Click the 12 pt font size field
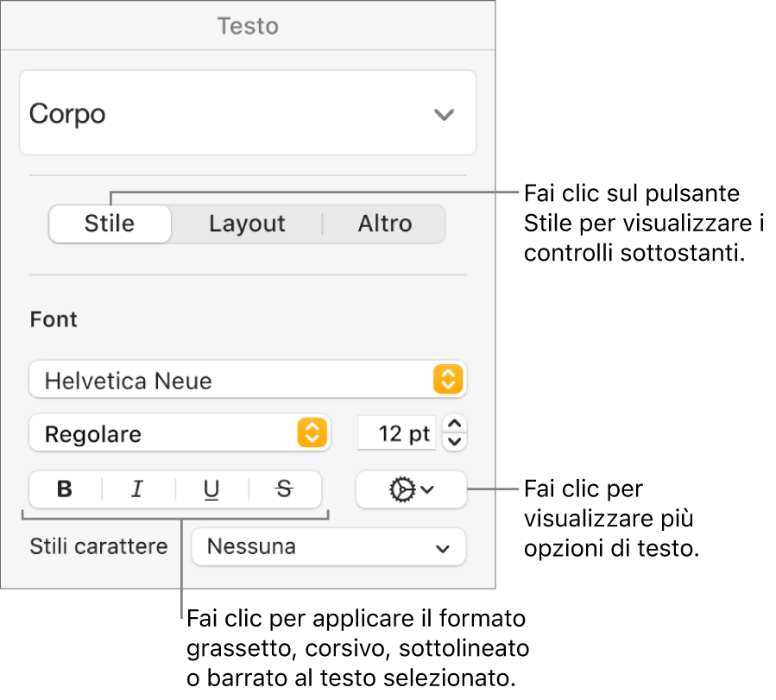 click(396, 433)
